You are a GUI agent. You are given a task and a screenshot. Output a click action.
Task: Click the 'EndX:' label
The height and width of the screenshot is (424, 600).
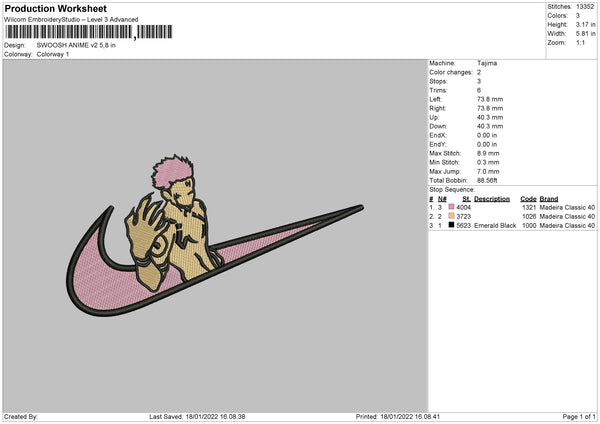(x=438, y=135)
